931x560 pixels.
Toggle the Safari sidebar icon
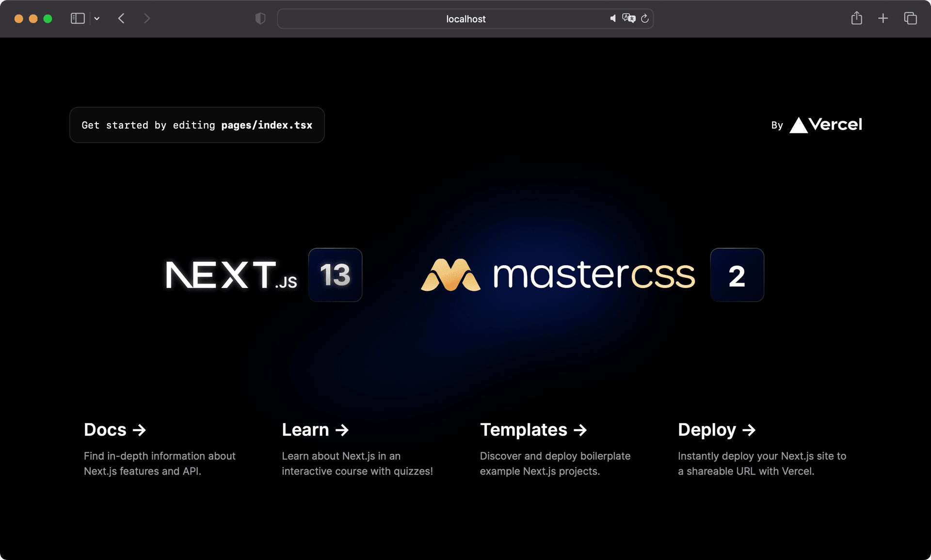pos(78,18)
